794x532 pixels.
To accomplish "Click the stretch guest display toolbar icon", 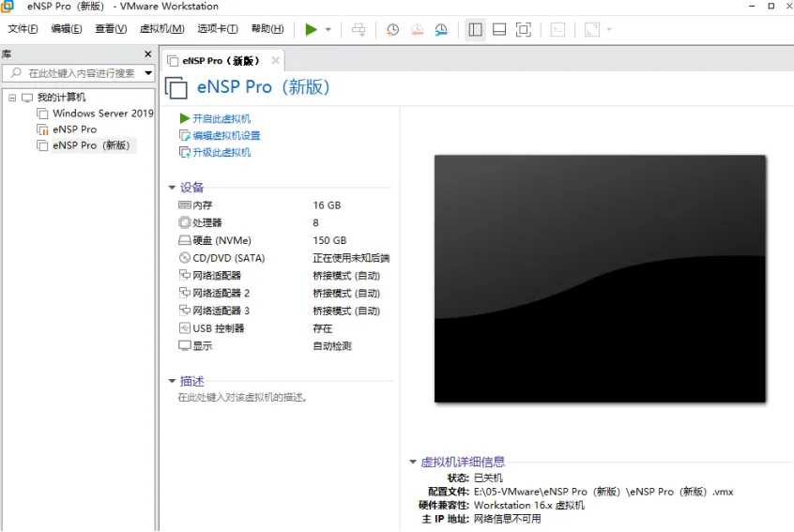I will pos(592,29).
